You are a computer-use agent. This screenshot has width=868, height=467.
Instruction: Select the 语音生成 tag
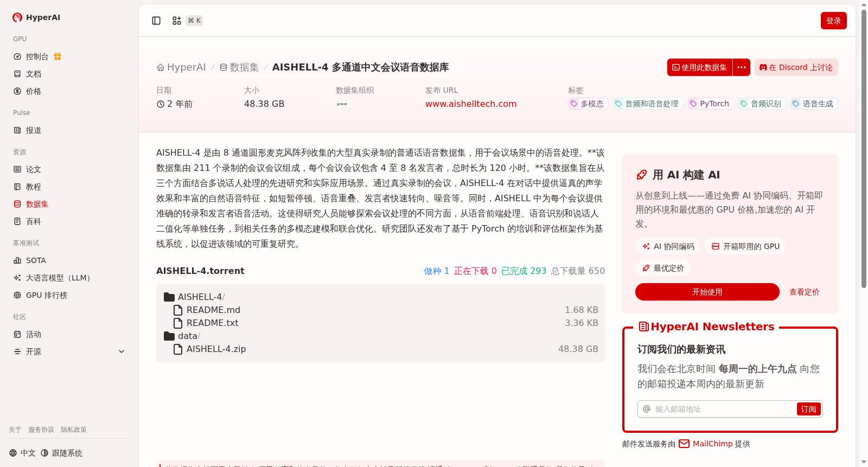coord(814,104)
